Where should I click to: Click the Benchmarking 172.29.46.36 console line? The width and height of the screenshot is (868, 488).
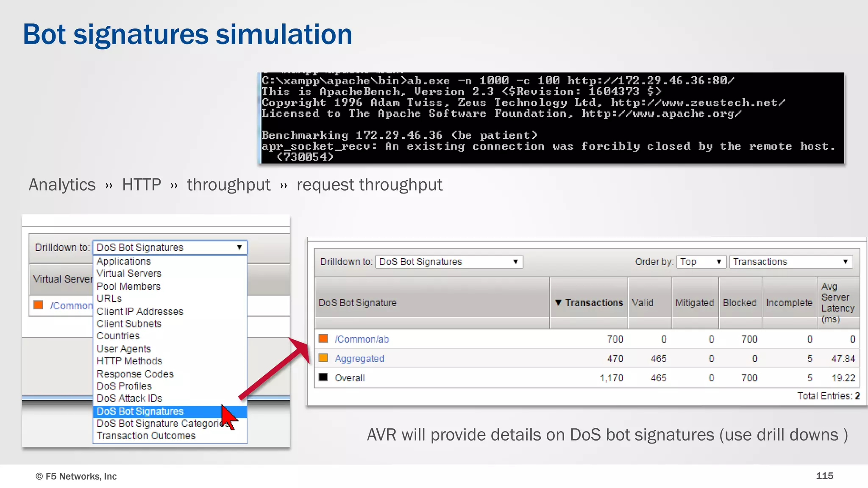[x=399, y=136]
